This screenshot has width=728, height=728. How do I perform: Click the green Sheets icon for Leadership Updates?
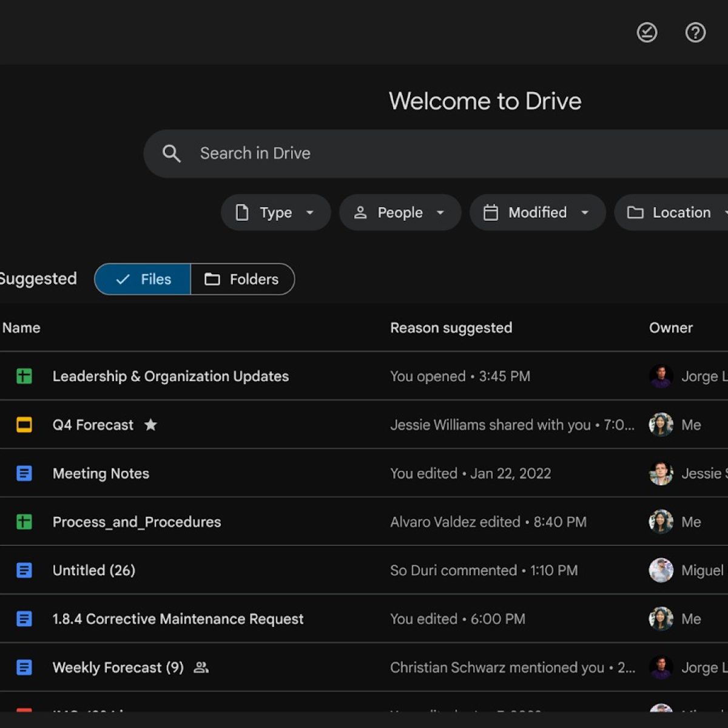(24, 376)
